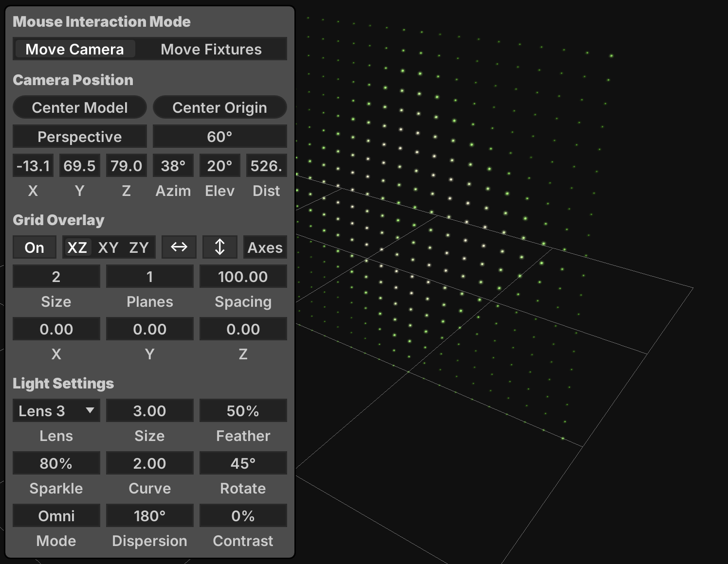
Task: Click the vertical double-arrow grid icon
Action: (220, 247)
